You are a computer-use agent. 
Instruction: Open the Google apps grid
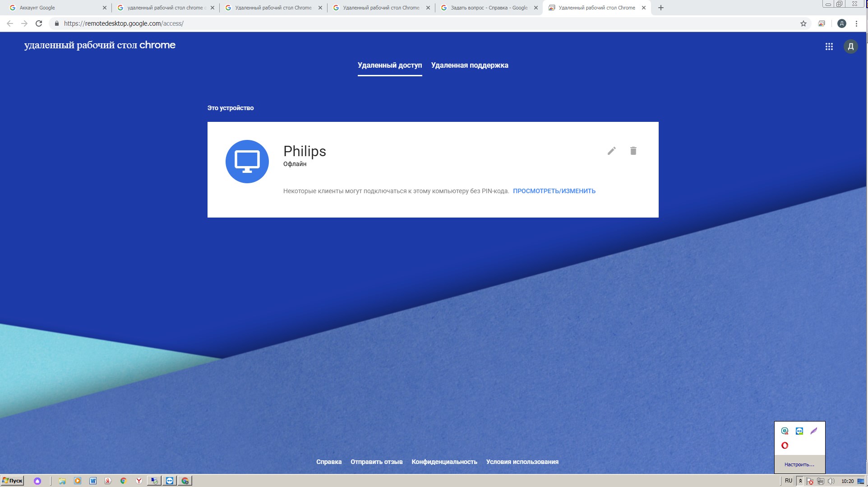tap(829, 46)
